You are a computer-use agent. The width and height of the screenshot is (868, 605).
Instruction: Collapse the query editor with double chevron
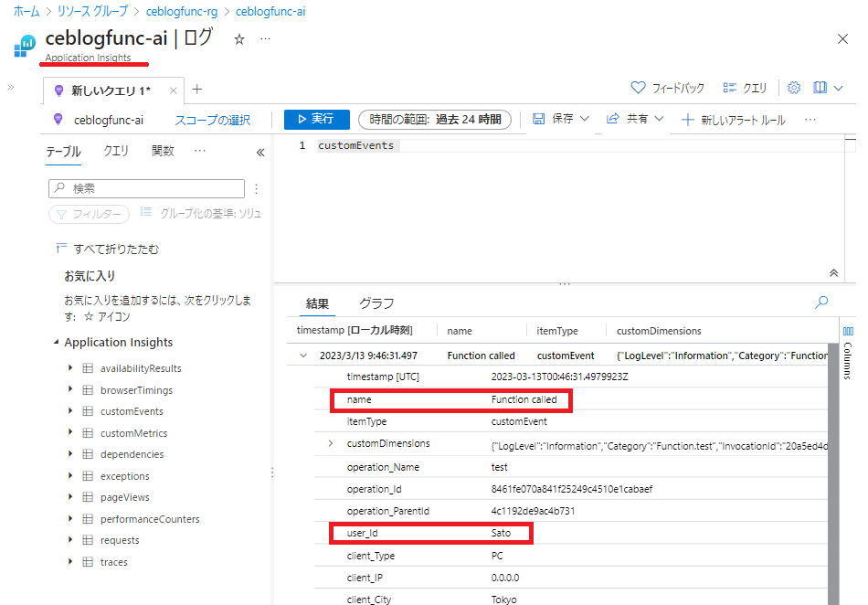pos(833,273)
